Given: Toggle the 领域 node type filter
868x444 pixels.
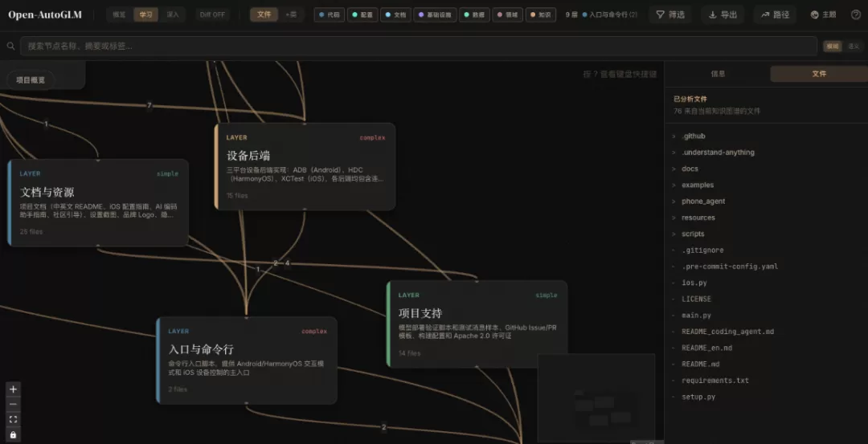Looking at the screenshot, I should pos(507,15).
